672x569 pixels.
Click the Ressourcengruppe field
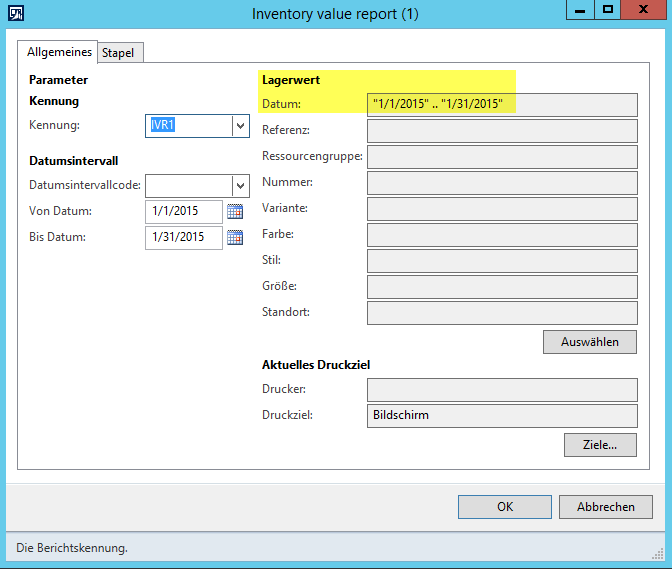(x=502, y=156)
